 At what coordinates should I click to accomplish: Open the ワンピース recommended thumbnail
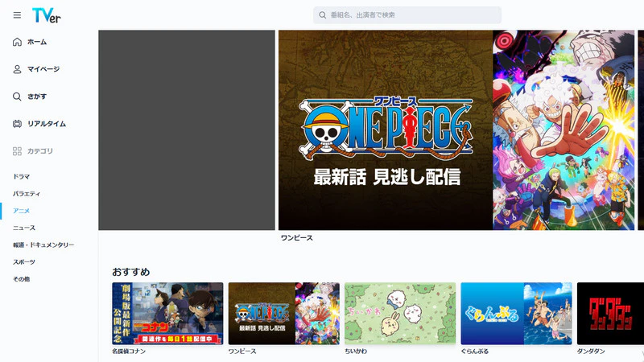coord(284,314)
